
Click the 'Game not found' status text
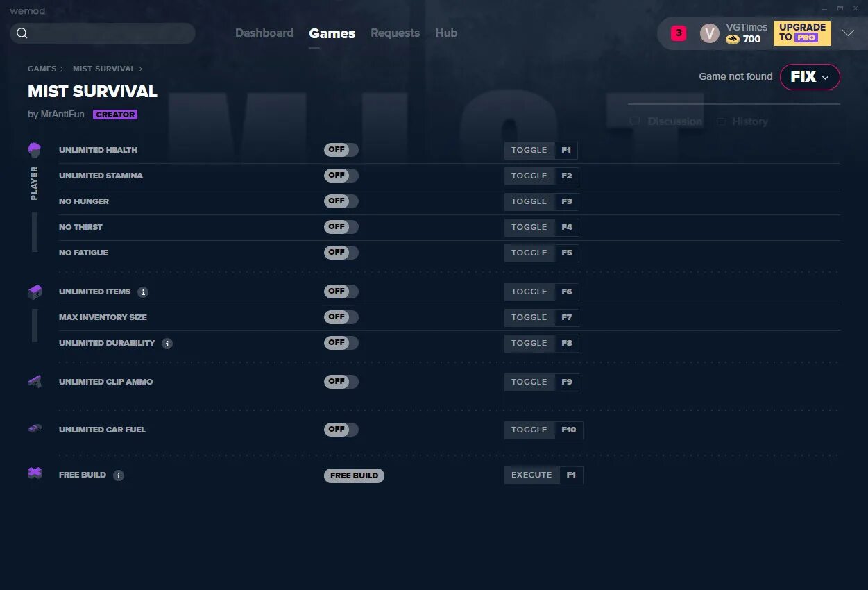click(735, 77)
